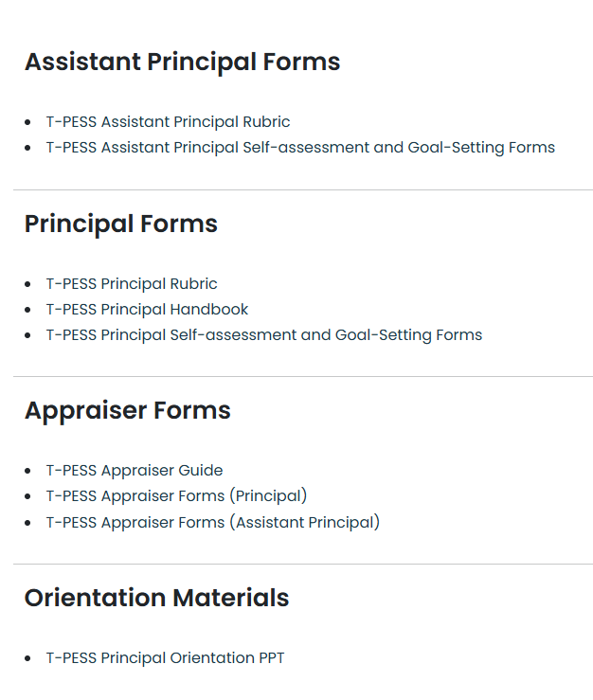The image size is (593, 700).
Task: Download the T-PESS Principal Orientation PPT
Action: tap(165, 658)
